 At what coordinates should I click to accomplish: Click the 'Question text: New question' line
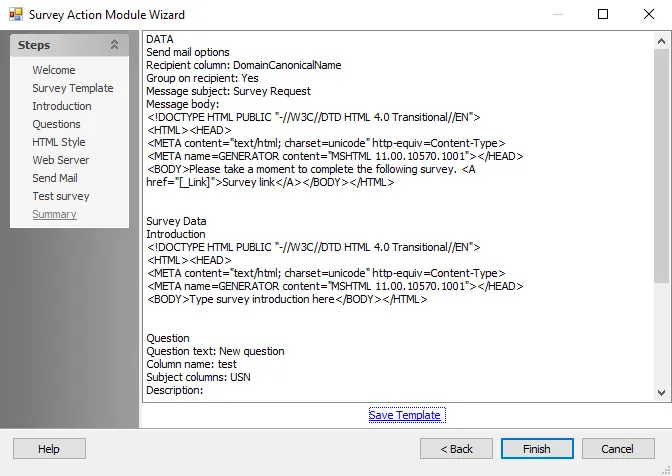coord(215,351)
